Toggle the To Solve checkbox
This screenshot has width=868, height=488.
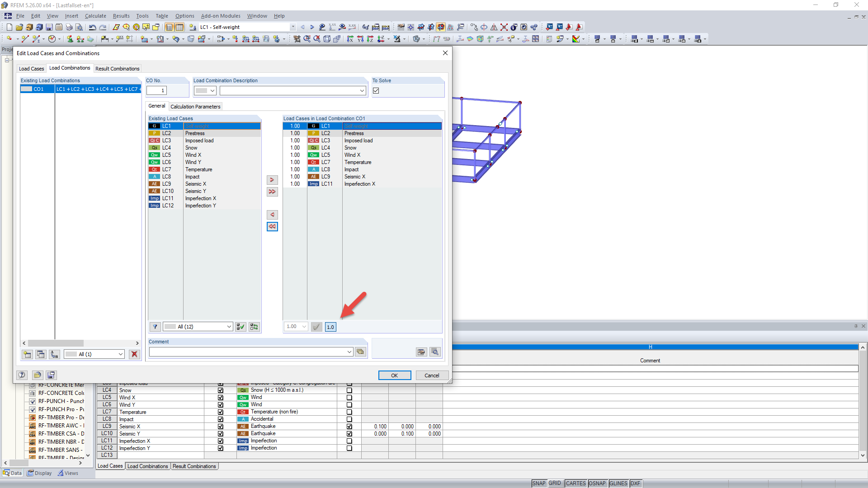[376, 91]
